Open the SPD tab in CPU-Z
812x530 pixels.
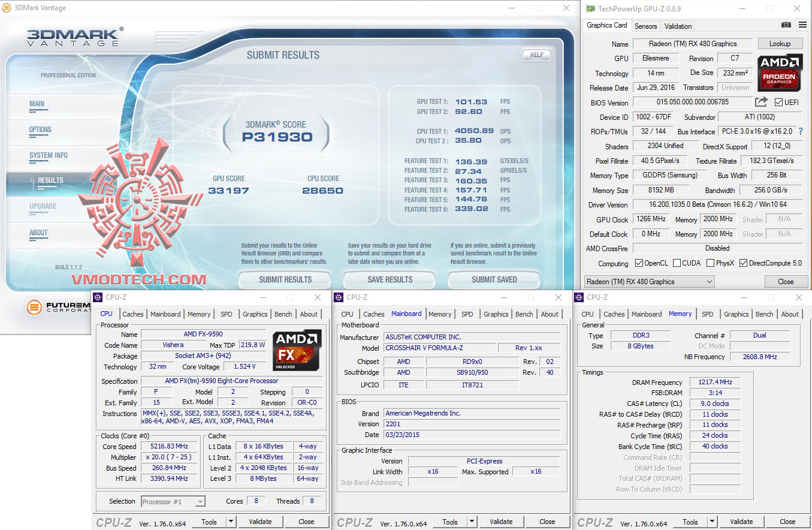(x=227, y=314)
